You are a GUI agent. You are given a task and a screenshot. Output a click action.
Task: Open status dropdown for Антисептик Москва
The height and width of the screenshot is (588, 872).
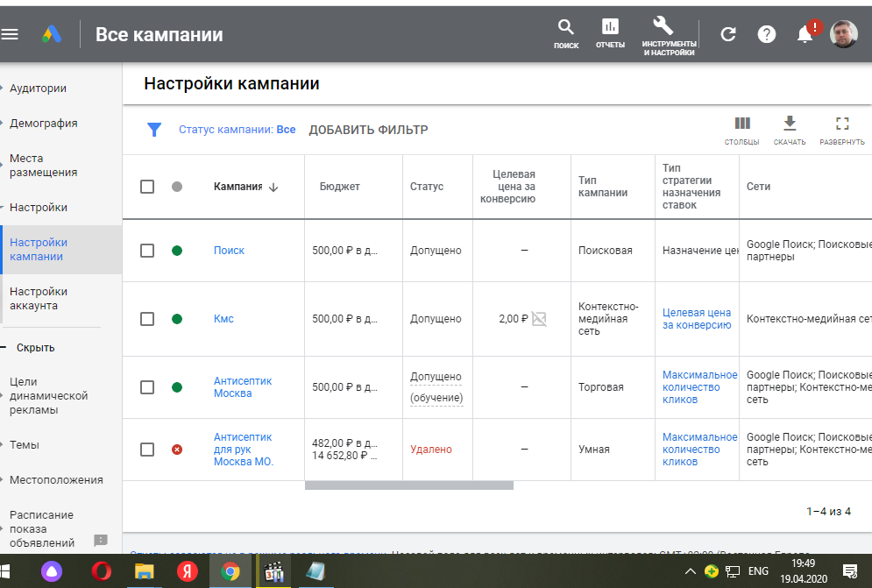pyautogui.click(x=177, y=387)
